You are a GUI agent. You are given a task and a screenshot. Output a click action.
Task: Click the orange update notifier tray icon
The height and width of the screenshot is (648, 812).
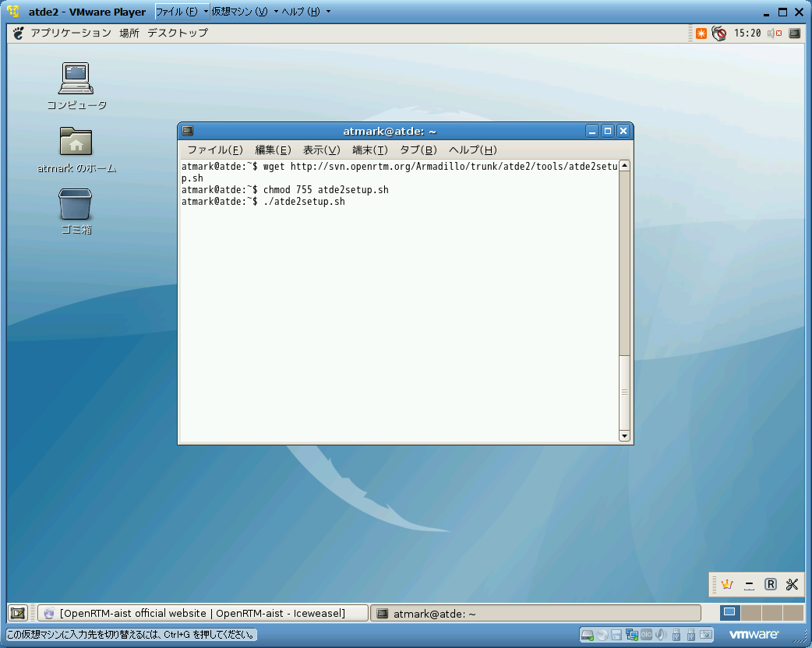pos(701,33)
